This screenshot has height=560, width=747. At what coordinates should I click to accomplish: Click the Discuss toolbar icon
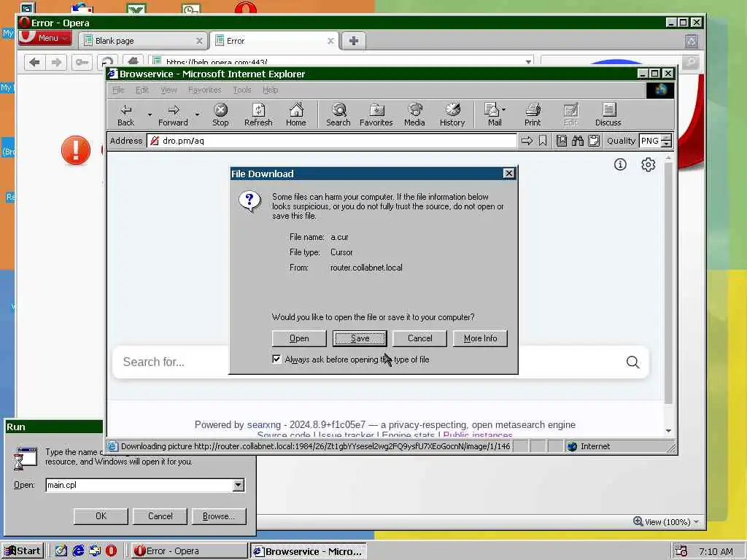coord(608,114)
